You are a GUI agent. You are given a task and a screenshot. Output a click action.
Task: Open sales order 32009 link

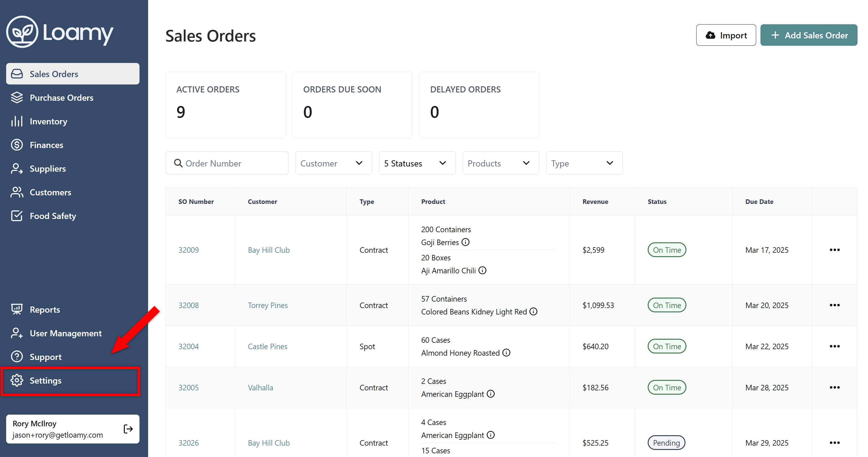tap(188, 250)
